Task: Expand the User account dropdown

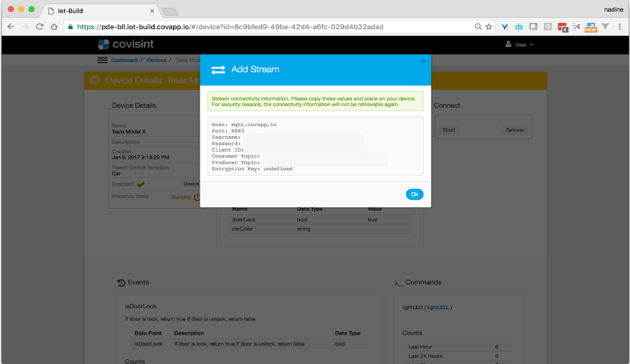Action: [x=519, y=45]
